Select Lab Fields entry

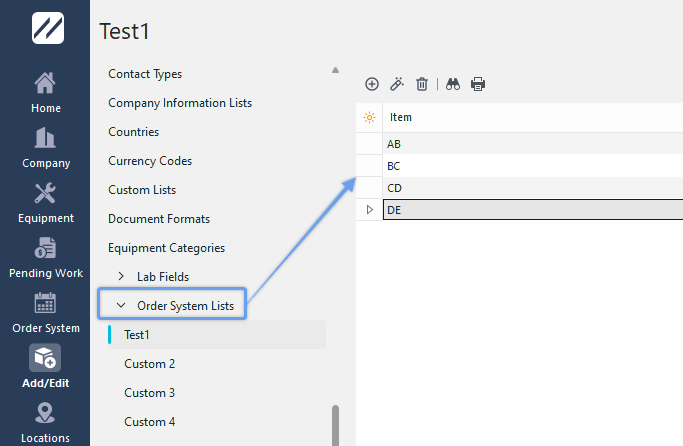(x=163, y=277)
